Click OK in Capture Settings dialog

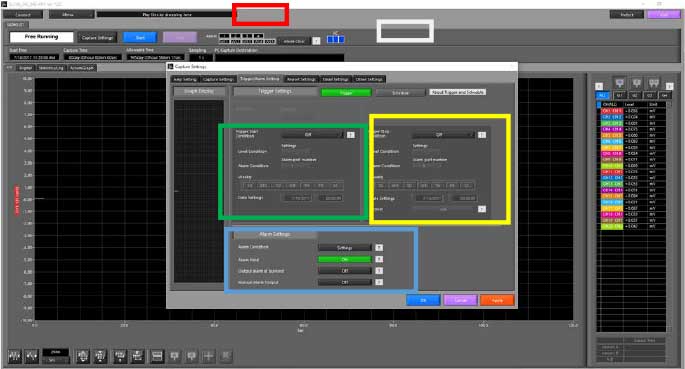[x=423, y=300]
